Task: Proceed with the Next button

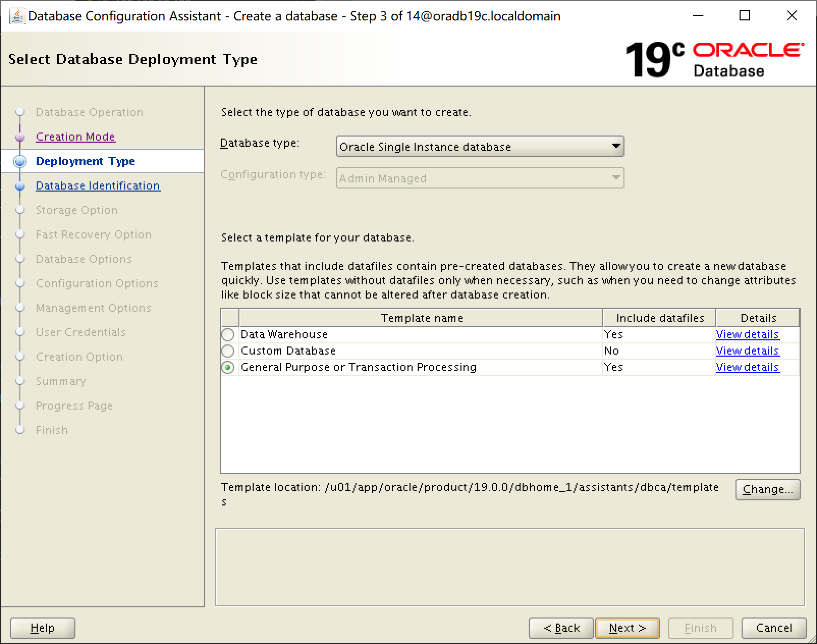Action: 628,628
